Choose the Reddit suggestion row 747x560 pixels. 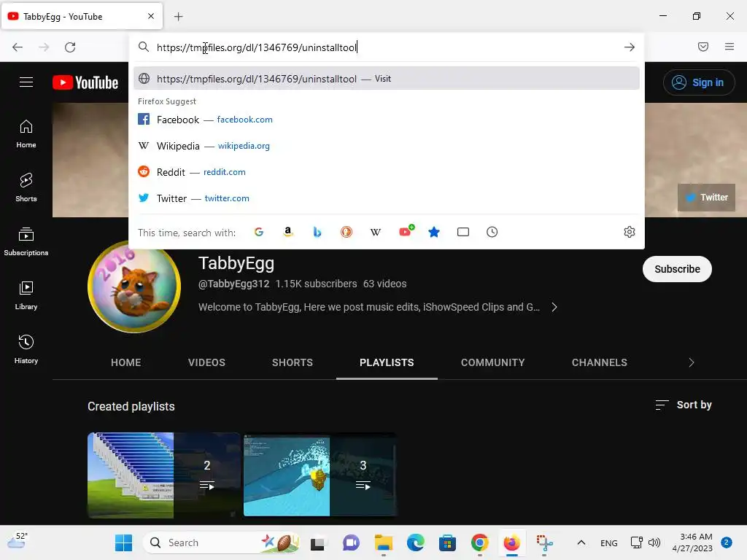[387, 172]
